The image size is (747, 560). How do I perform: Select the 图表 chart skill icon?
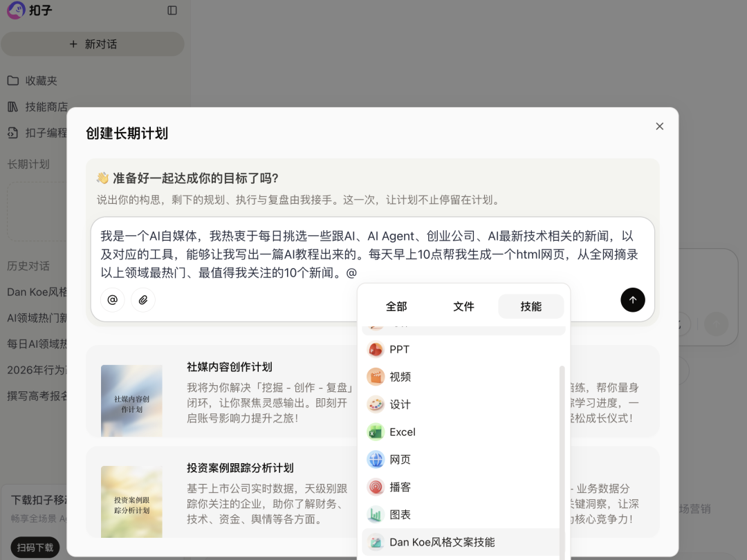(x=374, y=514)
